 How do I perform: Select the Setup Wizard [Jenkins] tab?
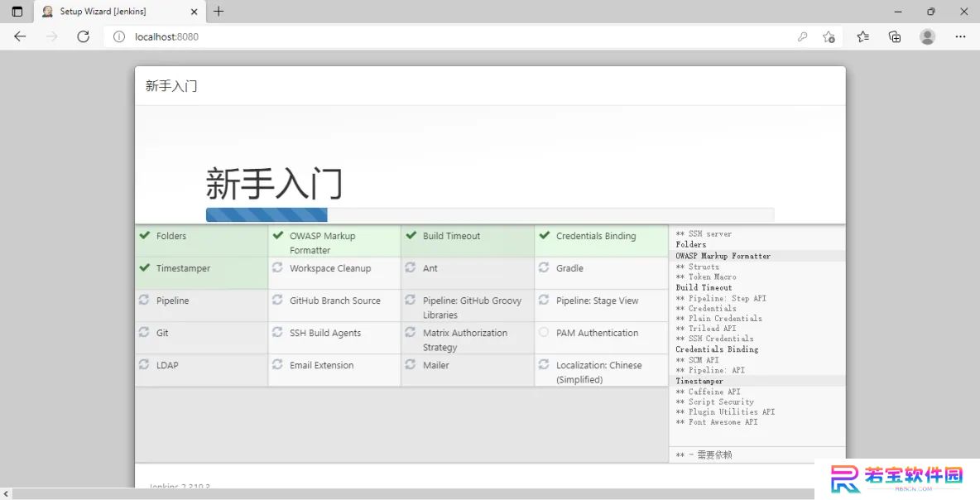pyautogui.click(x=120, y=12)
